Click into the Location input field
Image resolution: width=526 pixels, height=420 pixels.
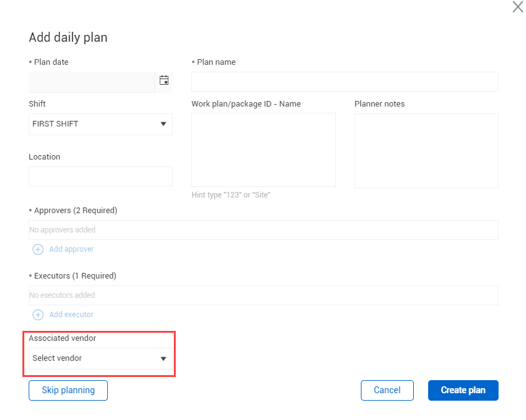[x=100, y=176]
